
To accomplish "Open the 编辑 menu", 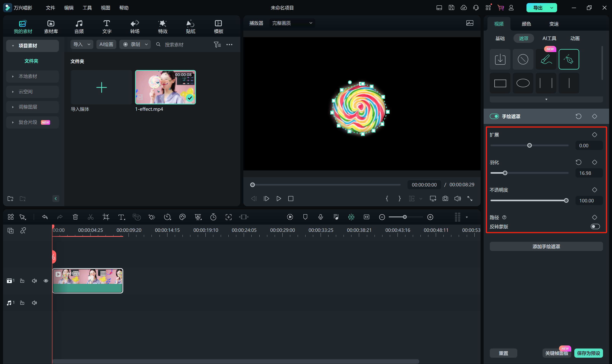I will click(x=69, y=8).
